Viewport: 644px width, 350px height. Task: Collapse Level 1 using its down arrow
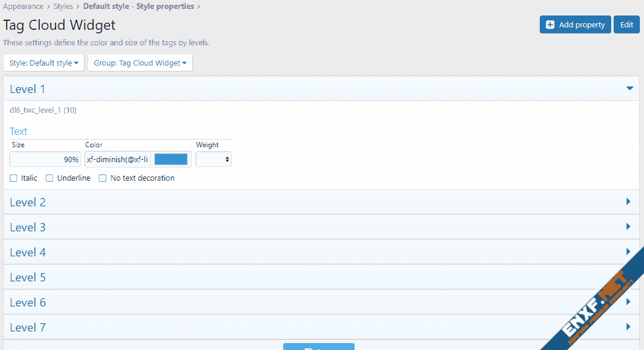[629, 89]
